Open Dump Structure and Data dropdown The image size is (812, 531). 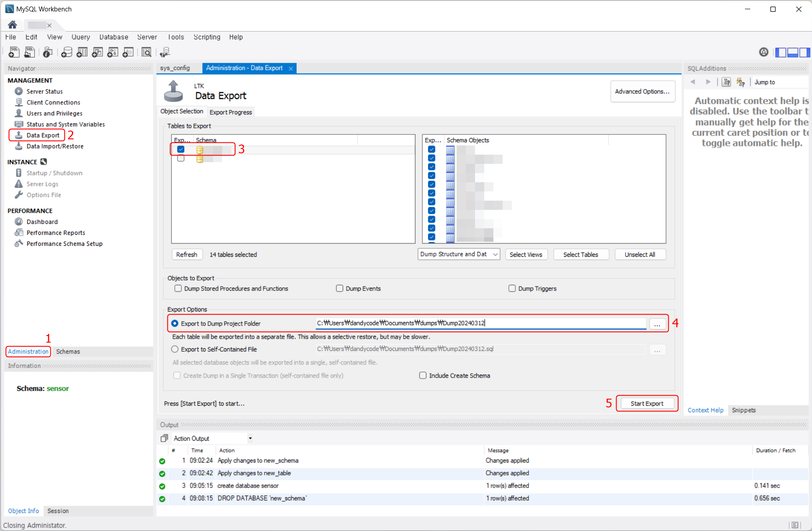pos(459,254)
